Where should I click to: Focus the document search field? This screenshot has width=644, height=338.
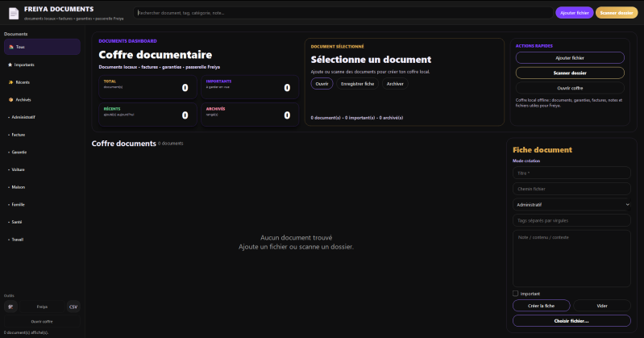[343, 13]
